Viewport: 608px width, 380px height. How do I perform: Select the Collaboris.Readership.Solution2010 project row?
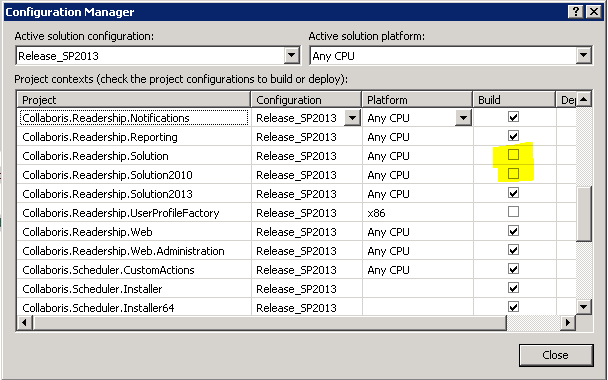click(134, 175)
